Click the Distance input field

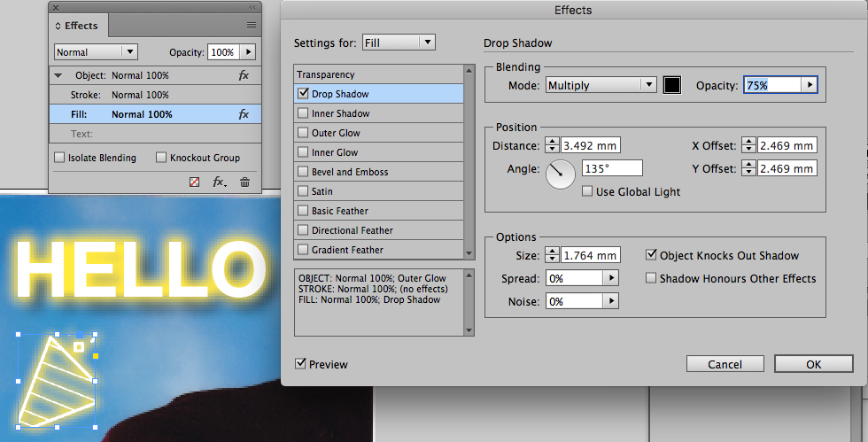591,145
